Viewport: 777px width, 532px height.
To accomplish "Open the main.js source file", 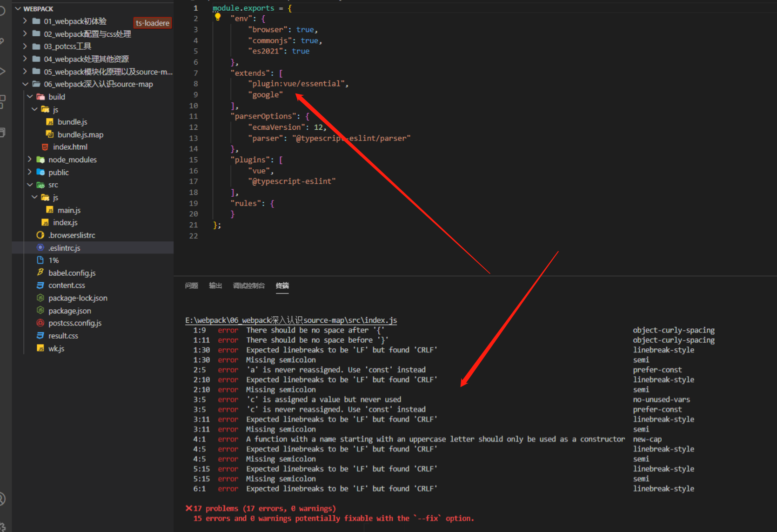I will click(x=68, y=210).
